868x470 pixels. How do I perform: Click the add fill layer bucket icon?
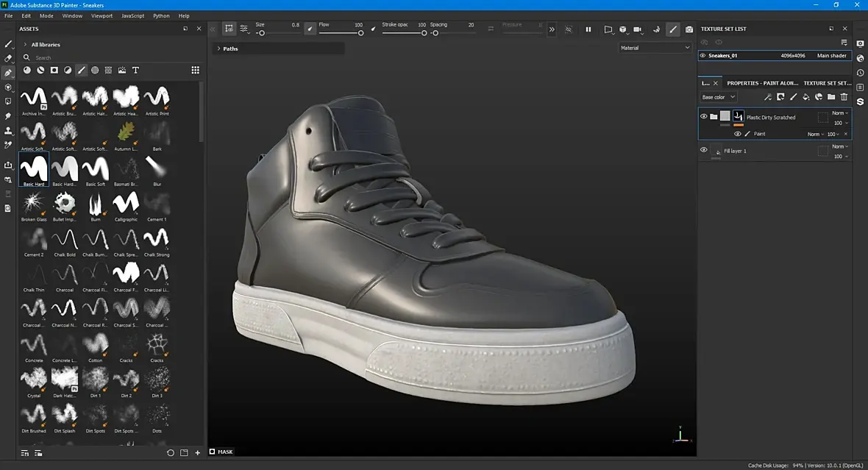pyautogui.click(x=805, y=97)
